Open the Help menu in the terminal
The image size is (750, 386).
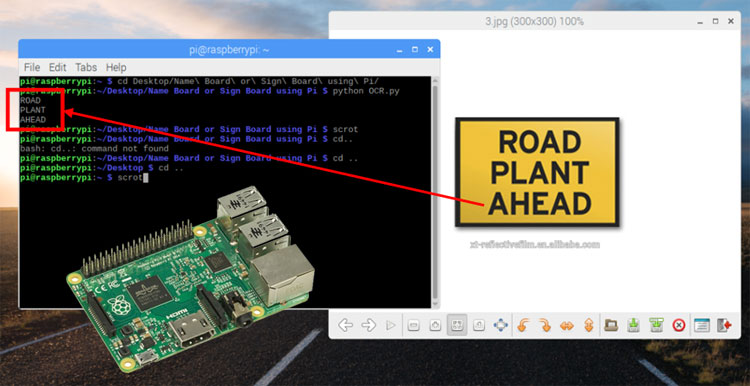click(x=116, y=67)
